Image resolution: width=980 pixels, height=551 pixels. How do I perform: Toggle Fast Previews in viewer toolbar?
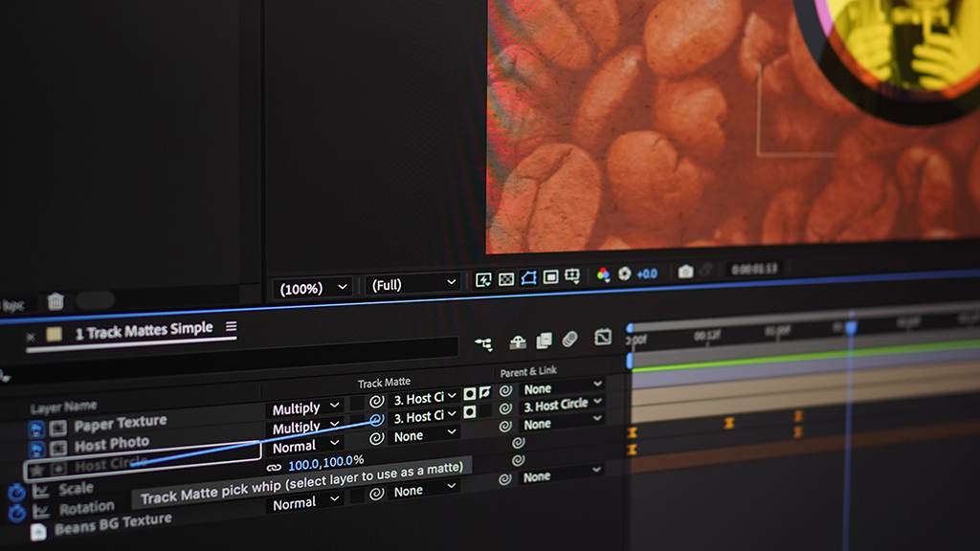pyautogui.click(x=483, y=280)
